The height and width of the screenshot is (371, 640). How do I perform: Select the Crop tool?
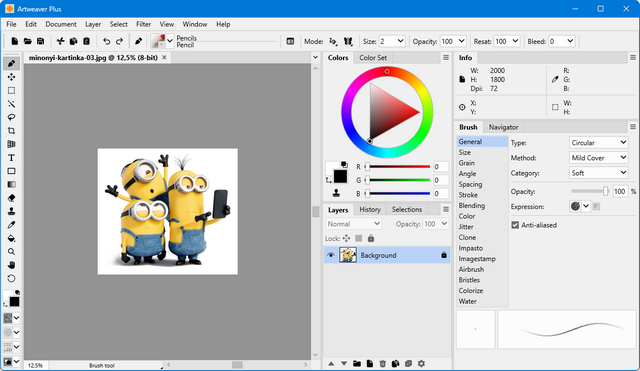point(11,131)
